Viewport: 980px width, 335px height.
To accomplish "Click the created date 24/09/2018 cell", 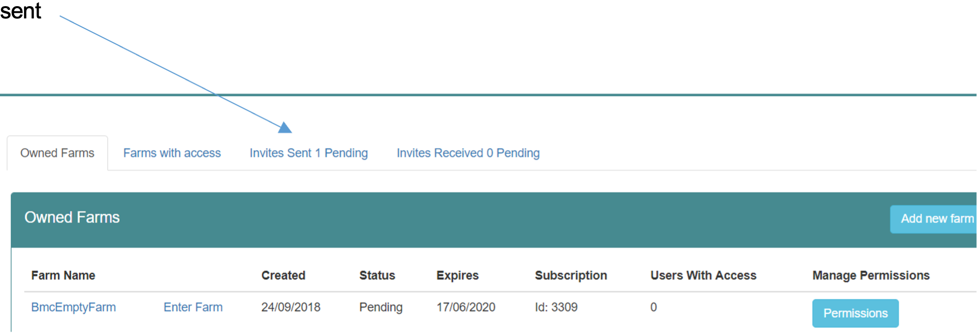I will point(290,308).
